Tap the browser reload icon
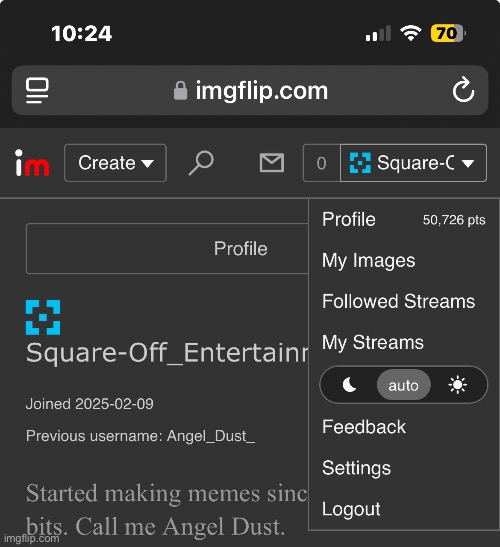 [463, 89]
